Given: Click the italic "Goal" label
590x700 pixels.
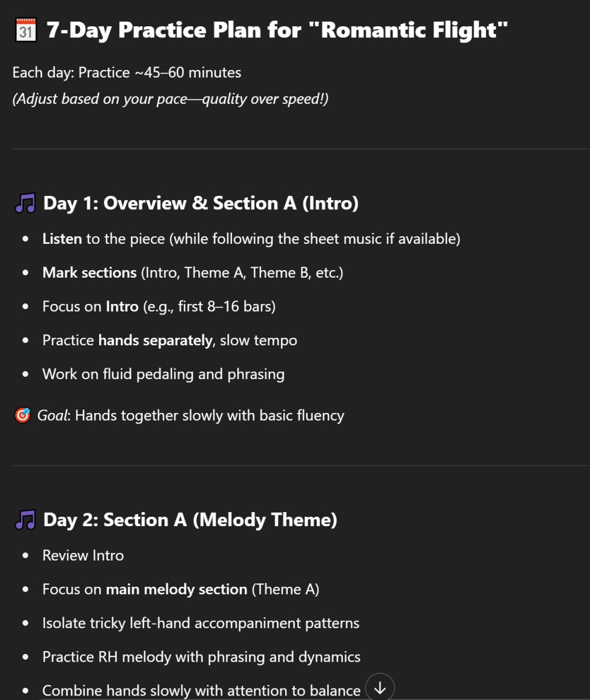Looking at the screenshot, I should coord(52,415).
